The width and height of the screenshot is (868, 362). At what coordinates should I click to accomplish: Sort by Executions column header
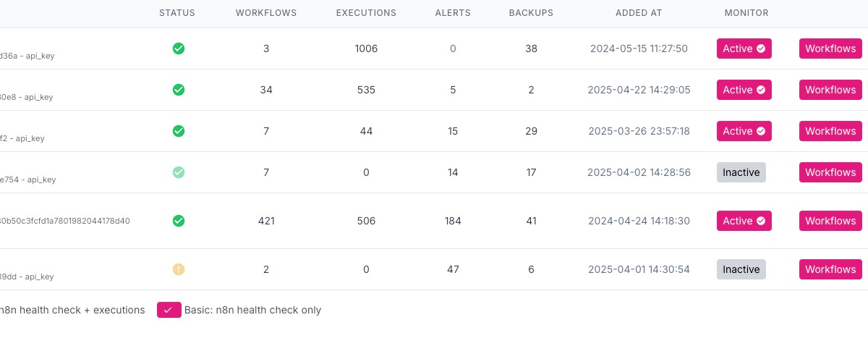click(366, 13)
